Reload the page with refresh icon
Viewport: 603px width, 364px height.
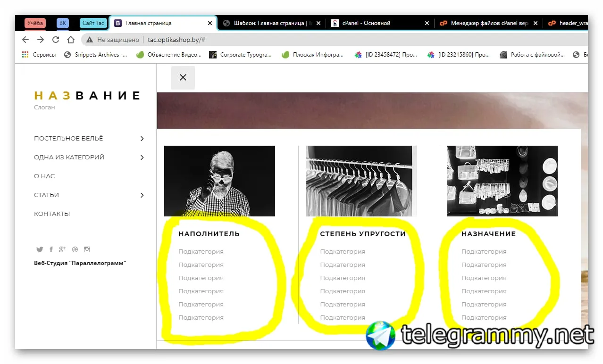pyautogui.click(x=56, y=40)
